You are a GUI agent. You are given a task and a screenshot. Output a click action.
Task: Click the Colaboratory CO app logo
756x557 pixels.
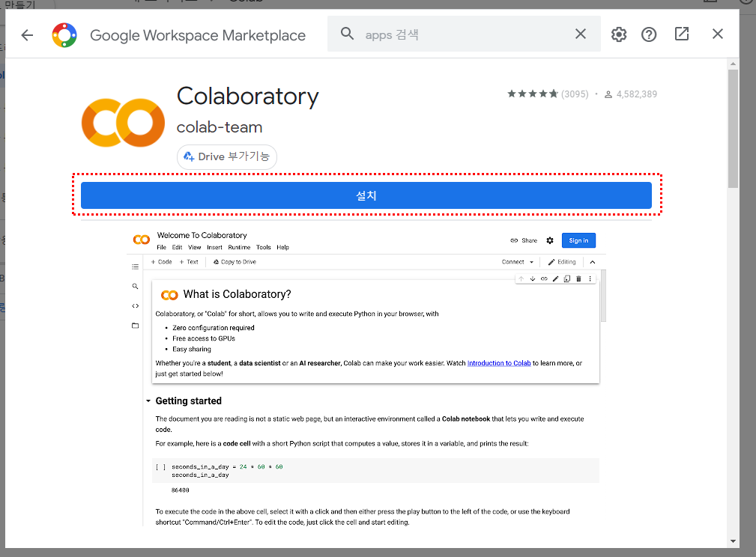pyautogui.click(x=123, y=123)
